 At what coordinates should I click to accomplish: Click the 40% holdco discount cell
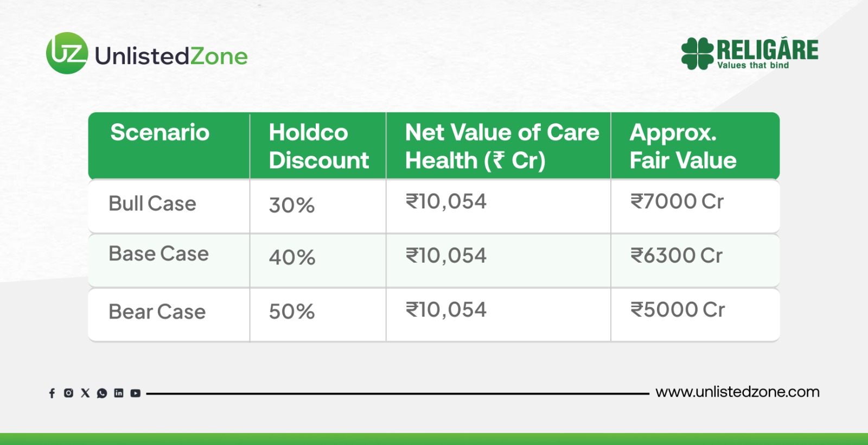pyautogui.click(x=292, y=257)
